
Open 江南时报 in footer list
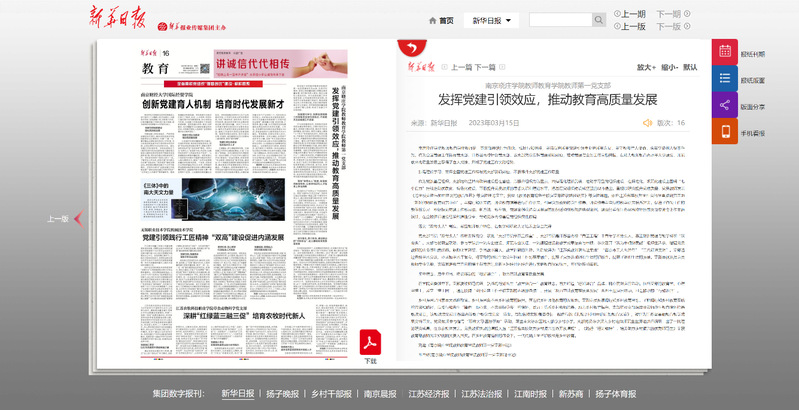click(530, 394)
